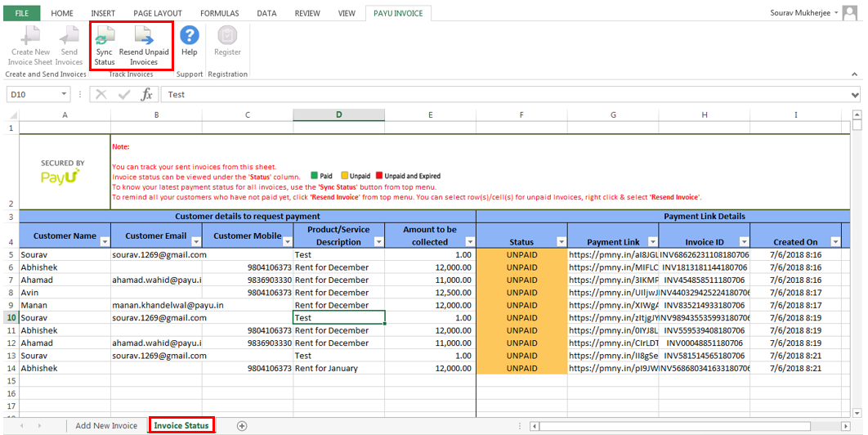Select column F header
Screen dimensions: 868x435
pos(521,114)
